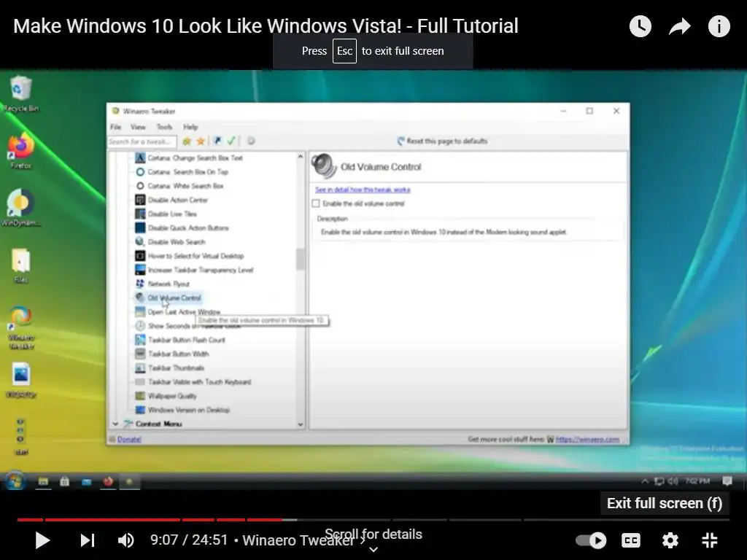
Task: Select Taskbar Visible with Touch Keyboard
Action: coord(193,382)
